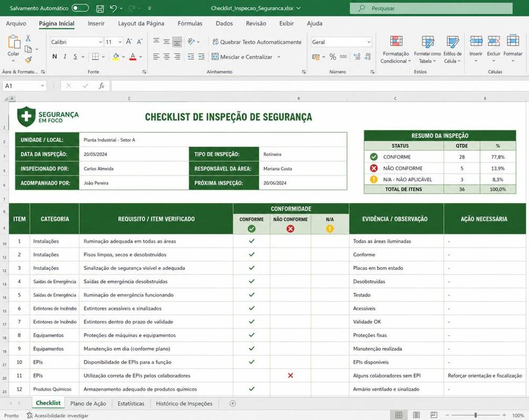Open the Plano de Ação sheet

coord(88,404)
